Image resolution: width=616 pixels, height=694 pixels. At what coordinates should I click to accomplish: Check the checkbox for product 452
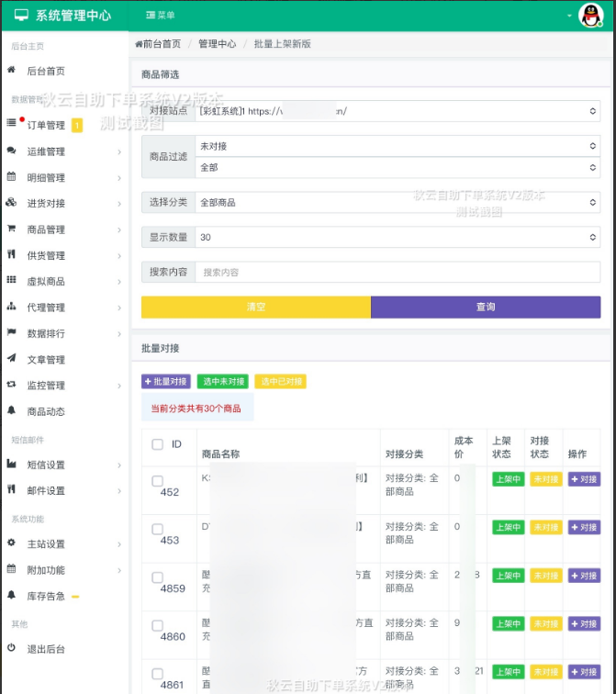point(157,481)
